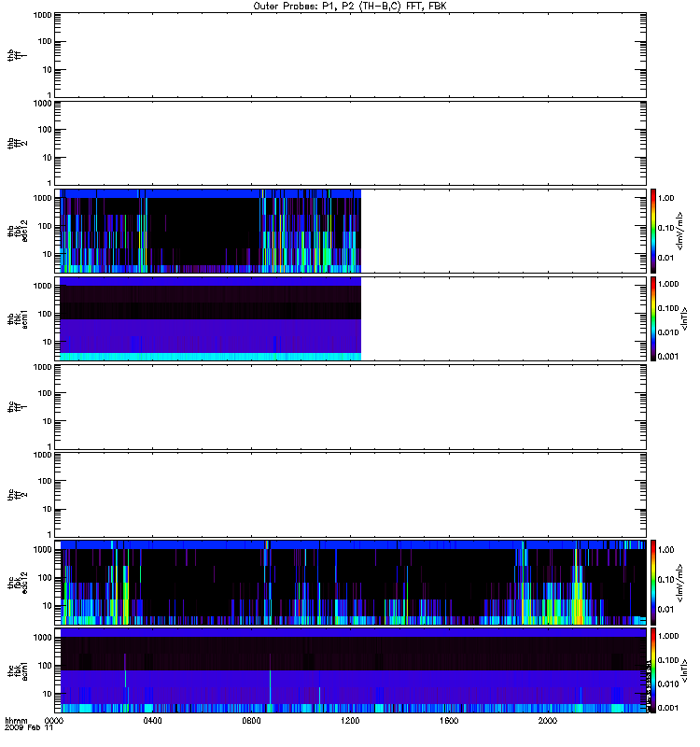Screen dimensions: 700x747
Task: Click the thc scm1 magnetic field color bar
Action: (653, 670)
